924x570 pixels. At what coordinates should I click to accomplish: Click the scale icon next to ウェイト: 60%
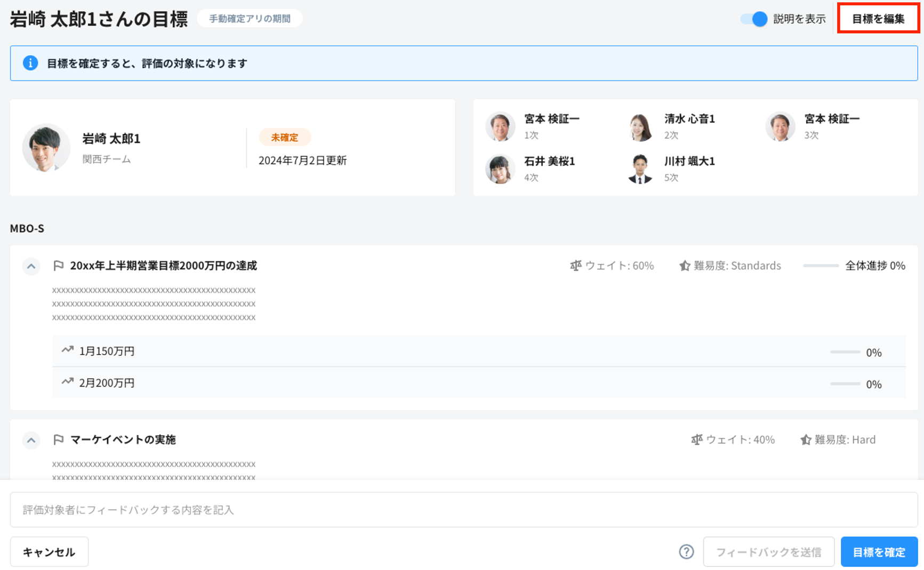[x=575, y=266]
